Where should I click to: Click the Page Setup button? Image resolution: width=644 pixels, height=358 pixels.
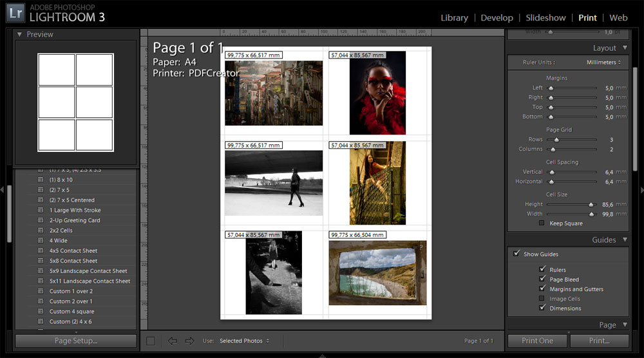(76, 341)
